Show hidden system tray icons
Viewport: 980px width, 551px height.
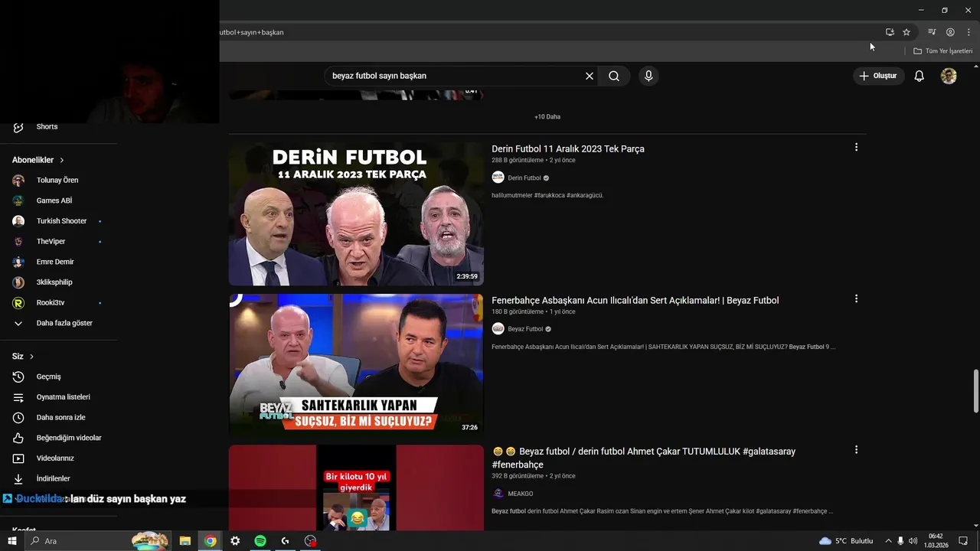888,541
